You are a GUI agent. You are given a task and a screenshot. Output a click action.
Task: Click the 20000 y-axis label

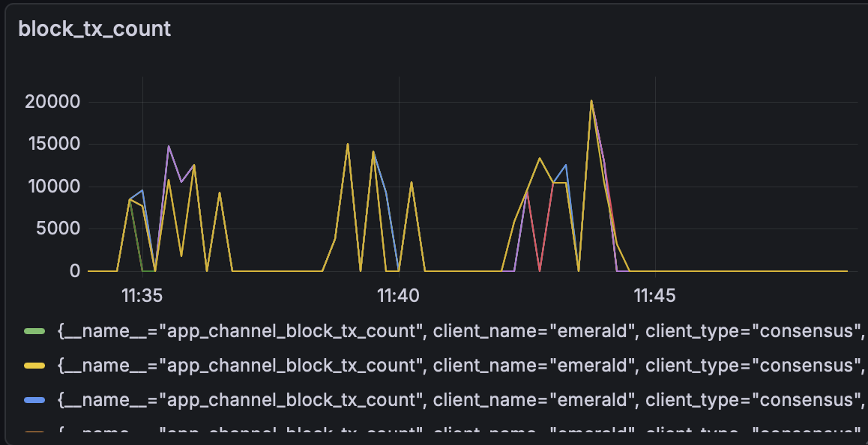tap(52, 102)
